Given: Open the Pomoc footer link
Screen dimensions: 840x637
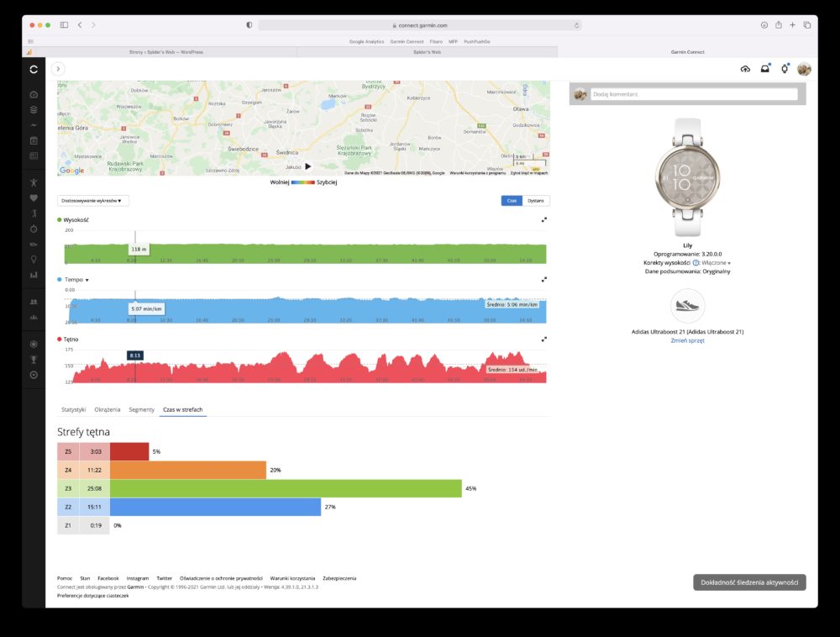Looking at the screenshot, I should pyautogui.click(x=65, y=579).
